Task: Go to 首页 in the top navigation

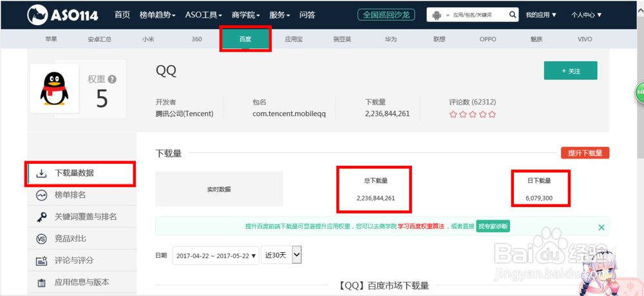Action: pyautogui.click(x=122, y=15)
